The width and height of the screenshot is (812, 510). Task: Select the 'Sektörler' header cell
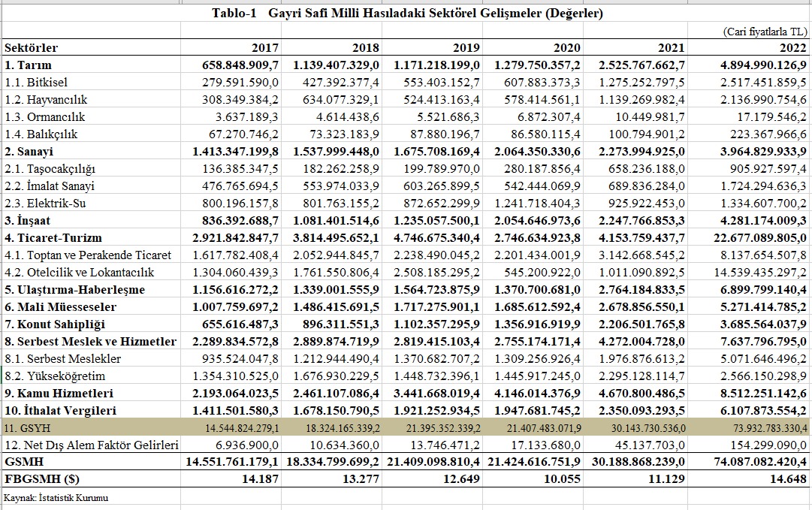[x=31, y=47]
